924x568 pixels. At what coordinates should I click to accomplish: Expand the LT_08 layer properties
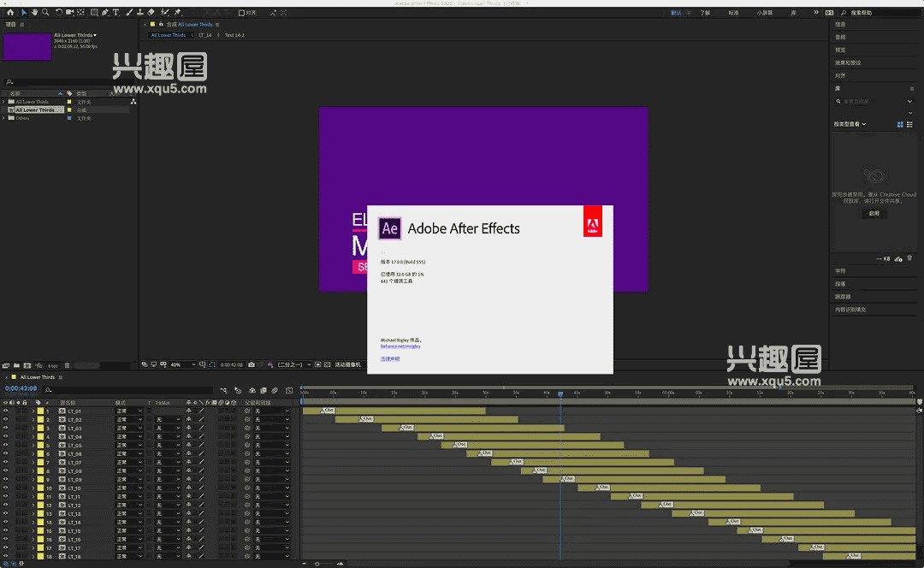[x=33, y=470]
